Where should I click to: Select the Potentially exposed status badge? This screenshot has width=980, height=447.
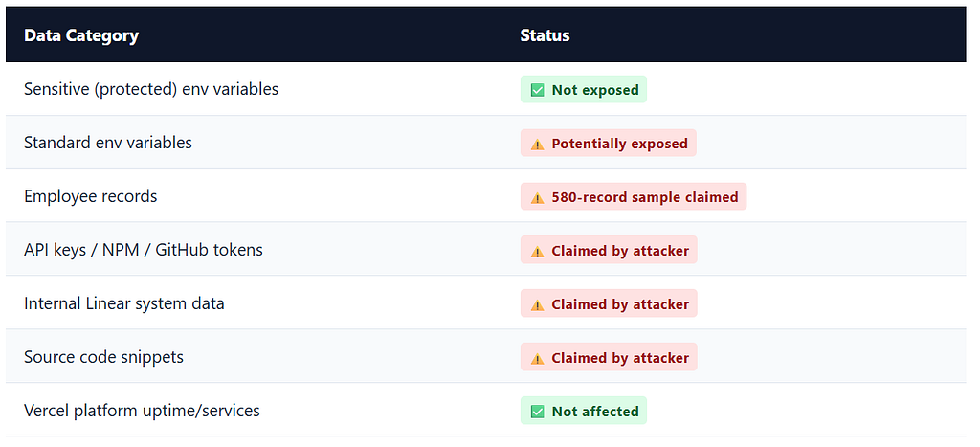coord(608,144)
